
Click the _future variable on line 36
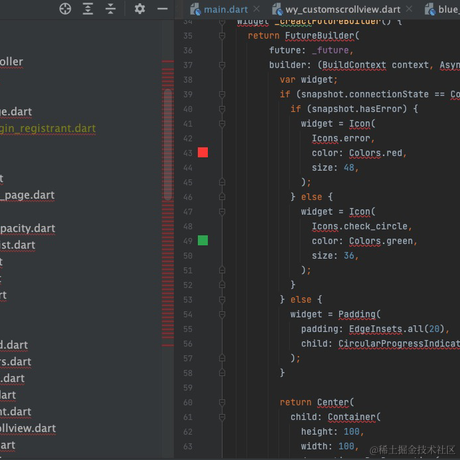click(330, 50)
